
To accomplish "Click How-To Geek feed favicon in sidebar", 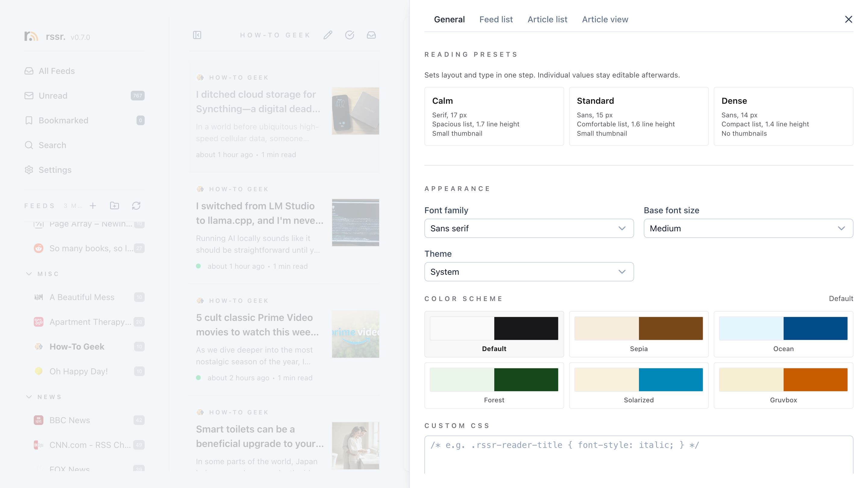I will coord(39,346).
